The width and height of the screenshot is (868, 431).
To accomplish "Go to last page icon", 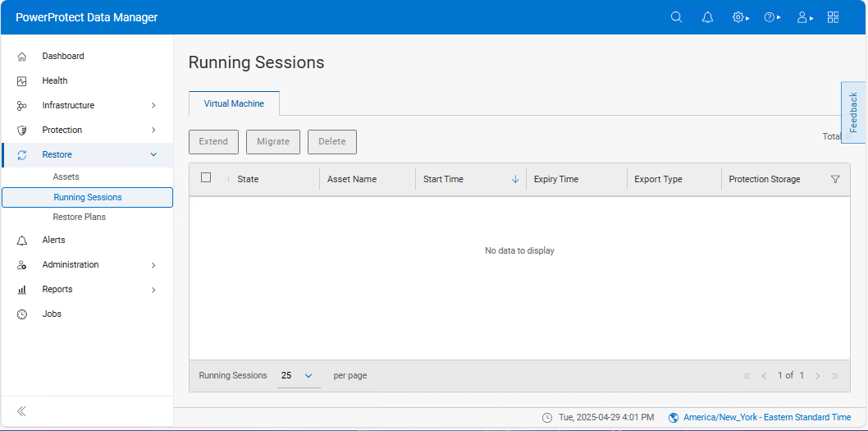I will (x=835, y=376).
